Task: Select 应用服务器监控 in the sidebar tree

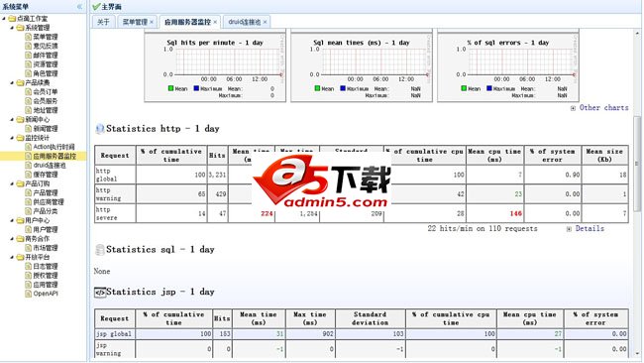Action: (x=54, y=157)
